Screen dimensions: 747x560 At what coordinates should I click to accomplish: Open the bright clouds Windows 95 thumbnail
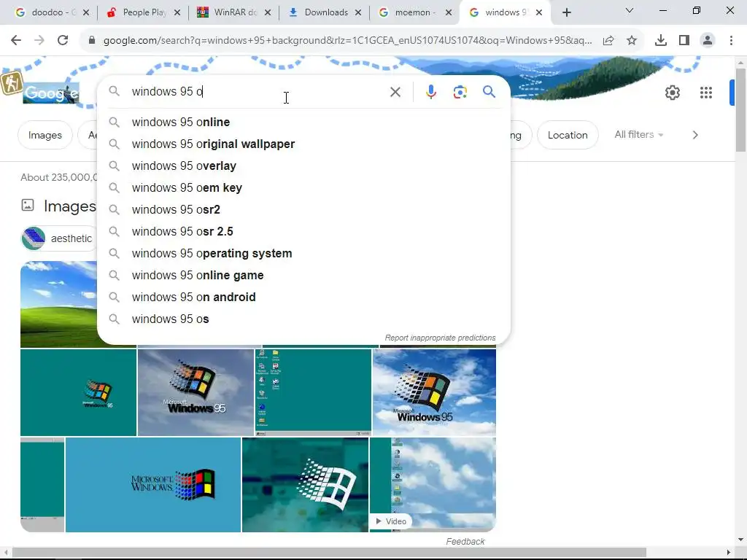point(434,392)
